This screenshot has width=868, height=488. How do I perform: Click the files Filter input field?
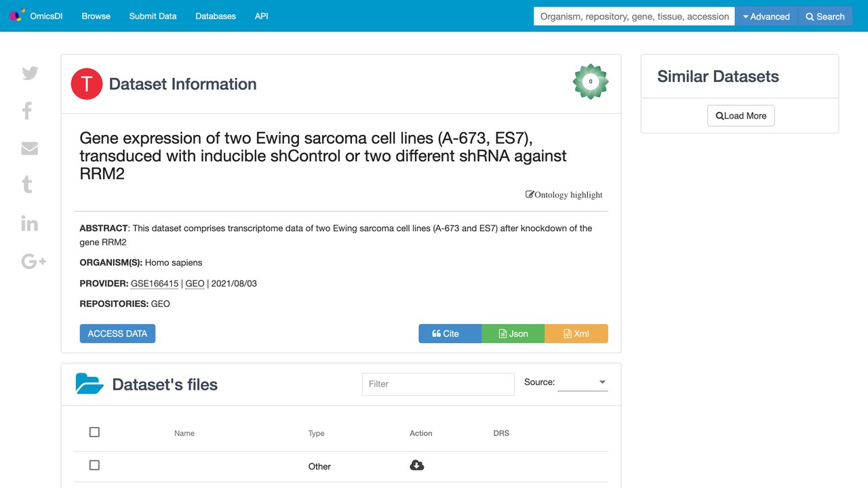(x=438, y=384)
